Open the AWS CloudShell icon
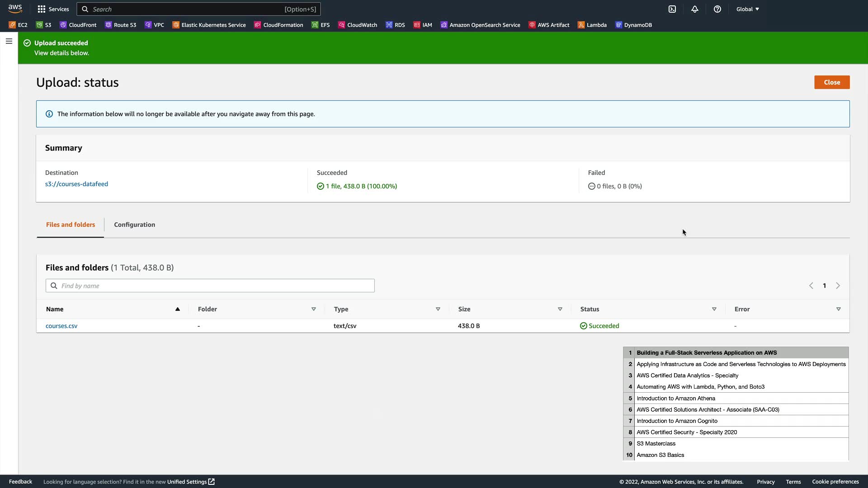The width and height of the screenshot is (868, 488). (x=672, y=9)
